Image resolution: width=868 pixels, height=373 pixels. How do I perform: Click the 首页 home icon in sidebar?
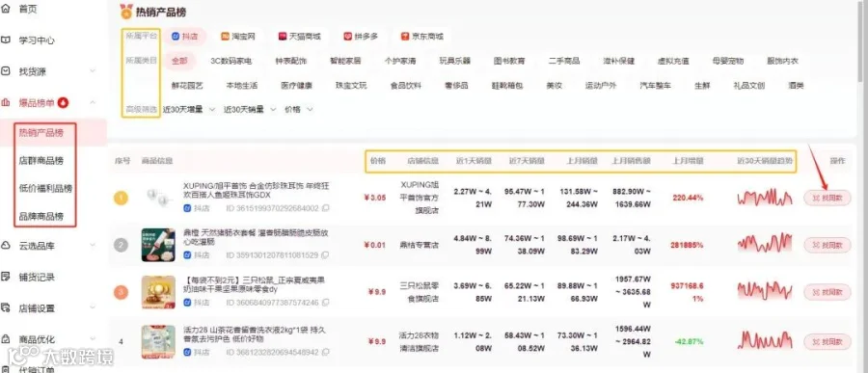[x=6, y=9]
